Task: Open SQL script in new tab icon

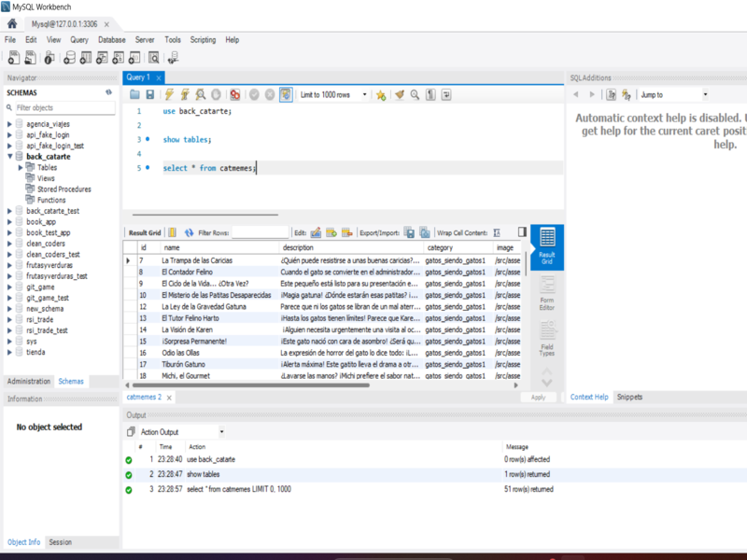Action: [31, 58]
